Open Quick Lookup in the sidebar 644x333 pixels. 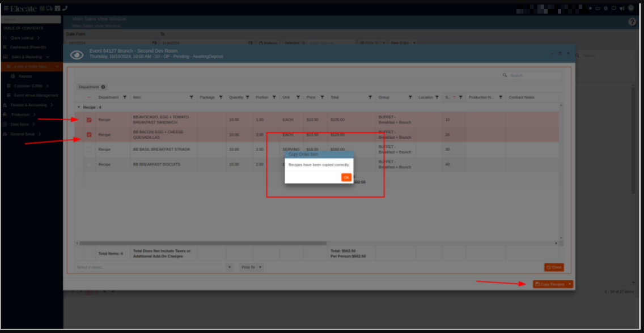click(23, 38)
